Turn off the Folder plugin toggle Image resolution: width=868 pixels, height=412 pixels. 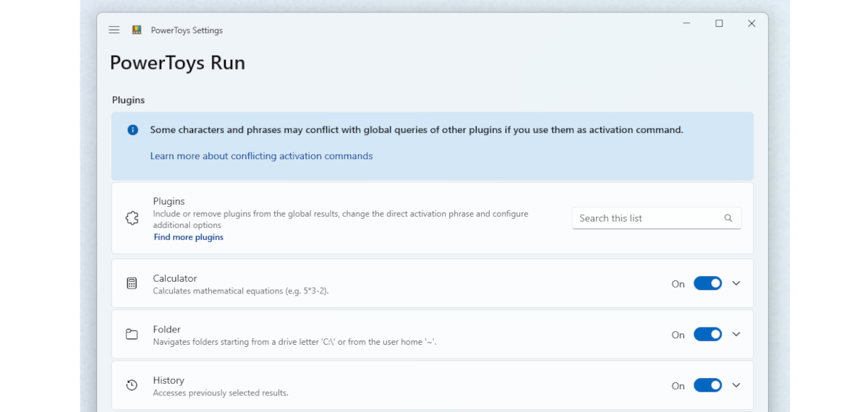click(707, 335)
